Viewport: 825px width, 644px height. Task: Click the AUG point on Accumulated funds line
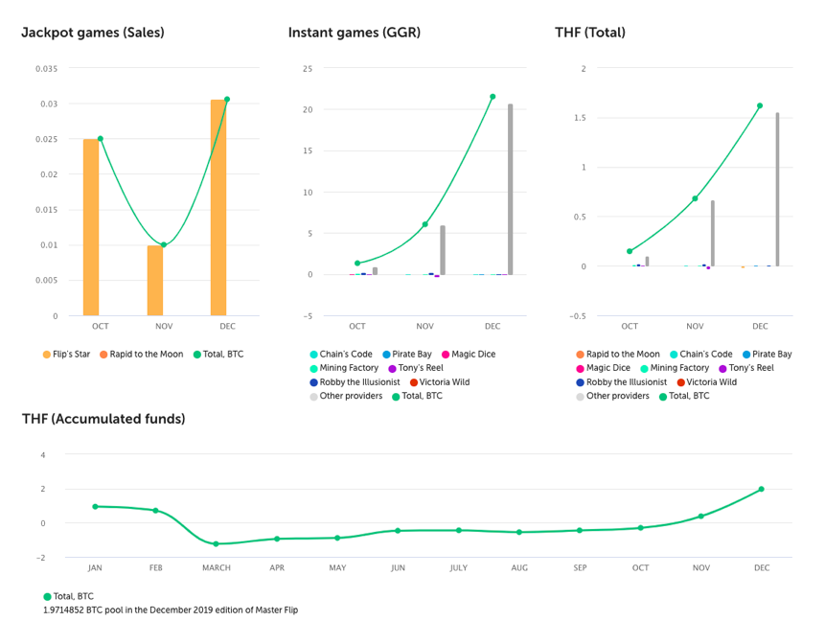519,532
